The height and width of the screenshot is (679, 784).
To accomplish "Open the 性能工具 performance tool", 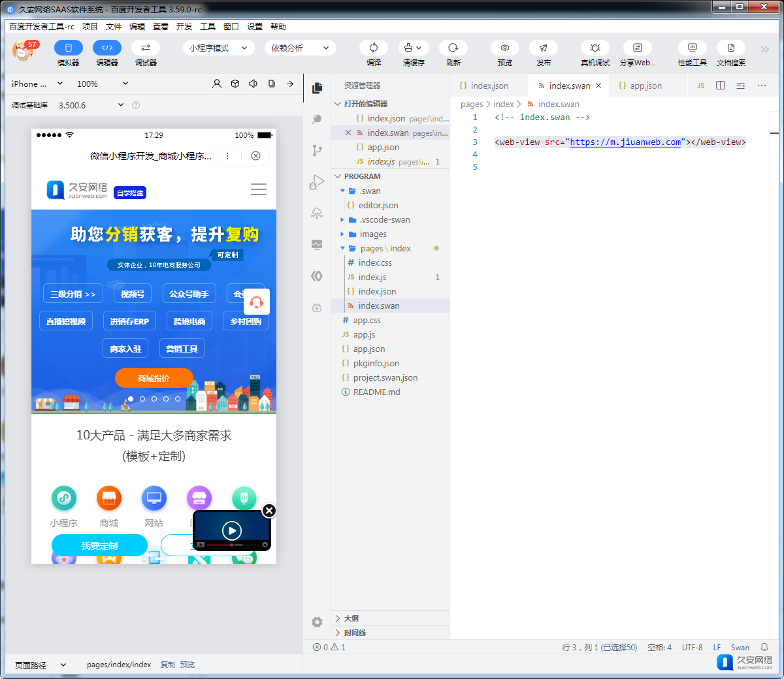I will 693,48.
